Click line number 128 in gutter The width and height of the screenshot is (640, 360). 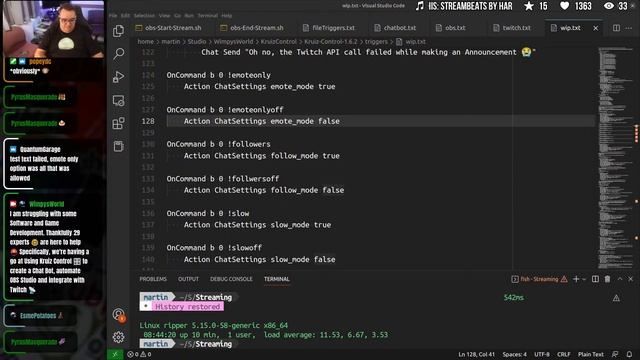[148, 121]
